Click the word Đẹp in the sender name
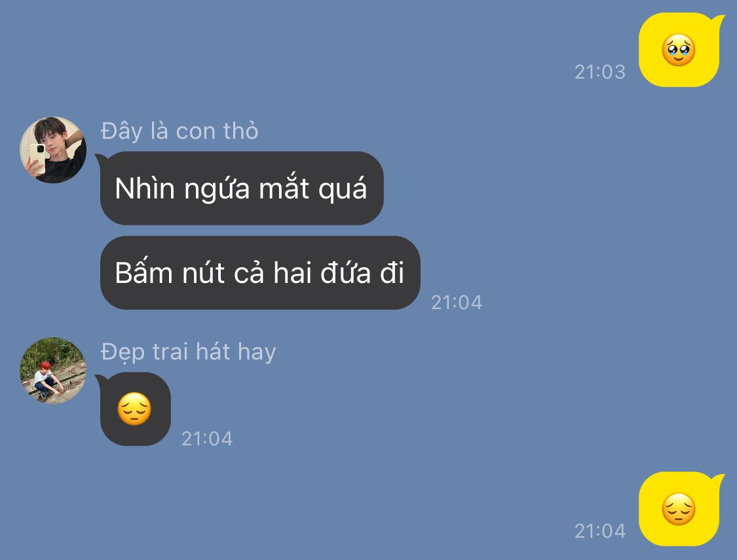 (123, 352)
